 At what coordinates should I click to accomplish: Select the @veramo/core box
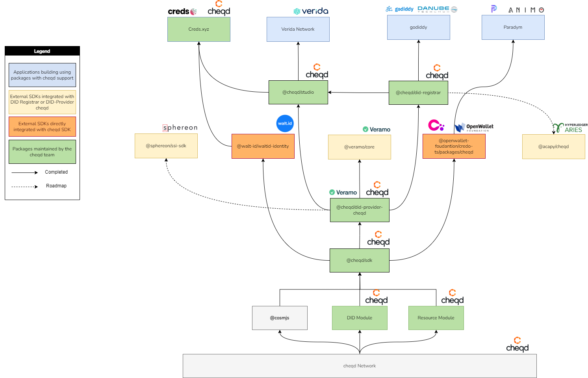point(359,147)
